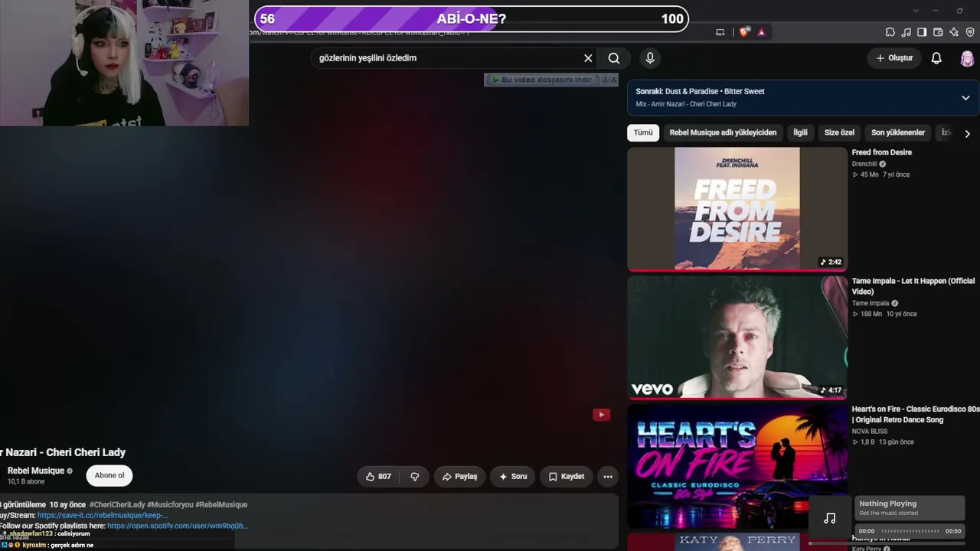Open the Heart's on Fire video thumbnail

pos(737,466)
